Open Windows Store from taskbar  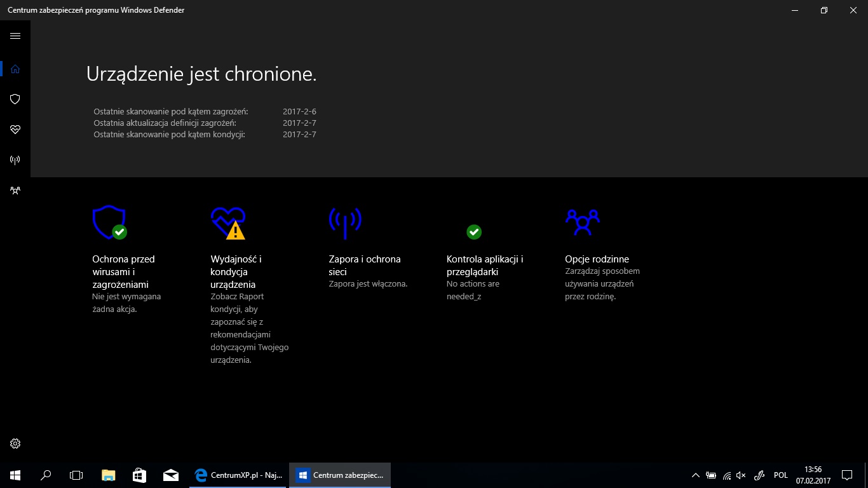(139, 475)
